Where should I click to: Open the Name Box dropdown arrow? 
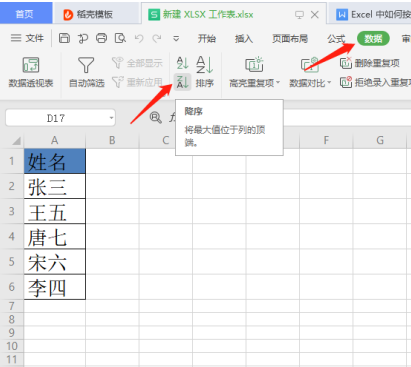(x=111, y=118)
